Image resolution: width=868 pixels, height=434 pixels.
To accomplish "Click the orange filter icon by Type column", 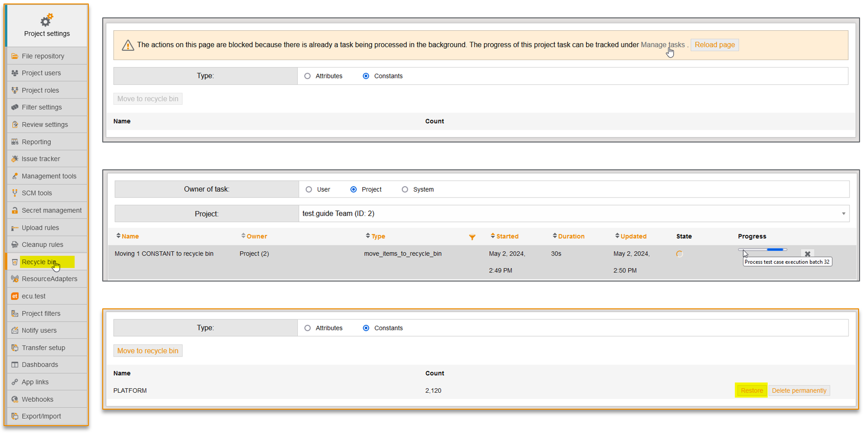I will (472, 237).
